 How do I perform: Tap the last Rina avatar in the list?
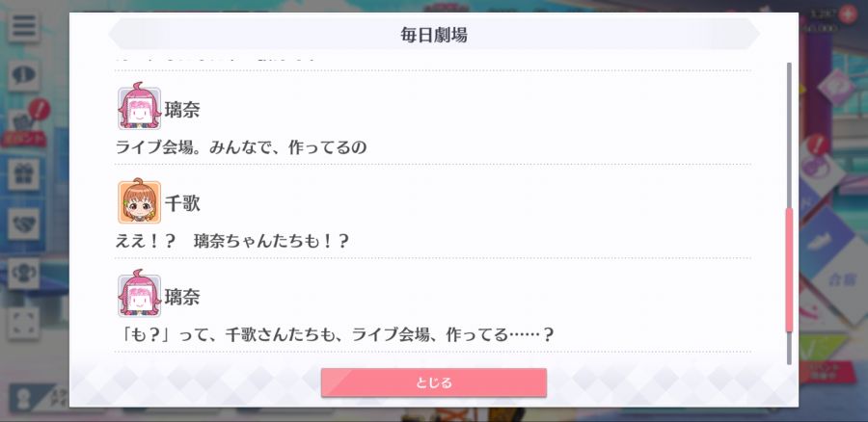[140, 296]
